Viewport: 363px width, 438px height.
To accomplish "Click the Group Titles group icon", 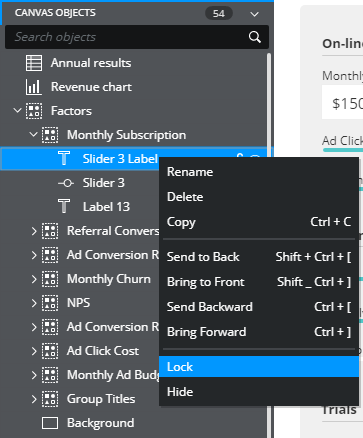I will coord(50,399).
